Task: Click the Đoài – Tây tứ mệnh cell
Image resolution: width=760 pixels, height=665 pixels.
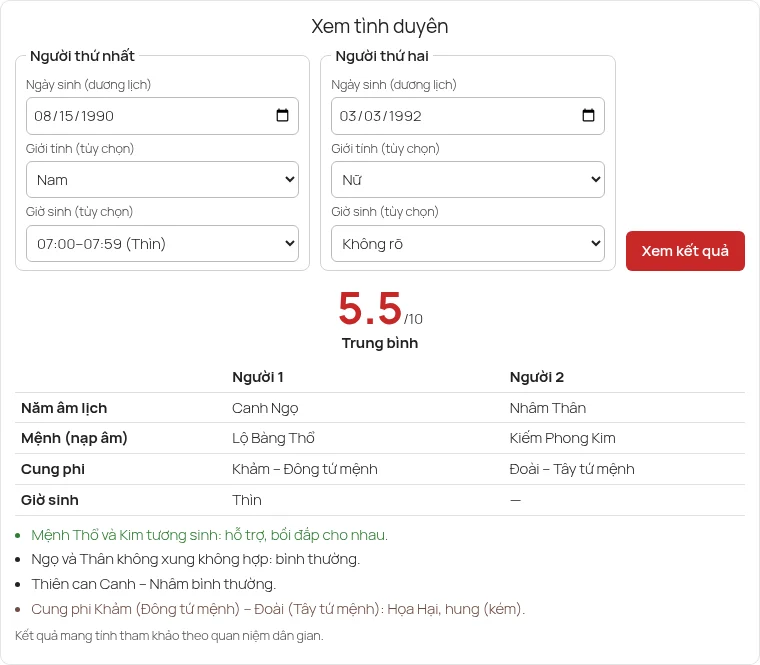Action: pyautogui.click(x=572, y=469)
